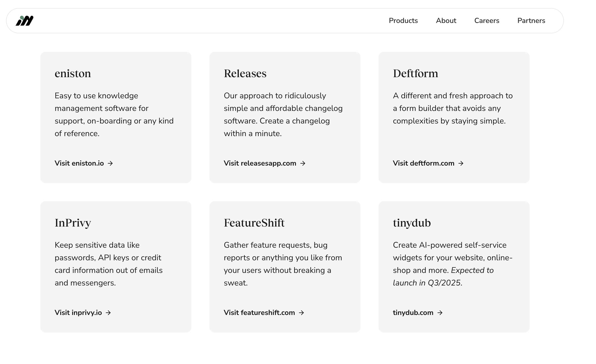Click the arrow after tinydub.com
The image size is (596, 364).
[440, 313]
